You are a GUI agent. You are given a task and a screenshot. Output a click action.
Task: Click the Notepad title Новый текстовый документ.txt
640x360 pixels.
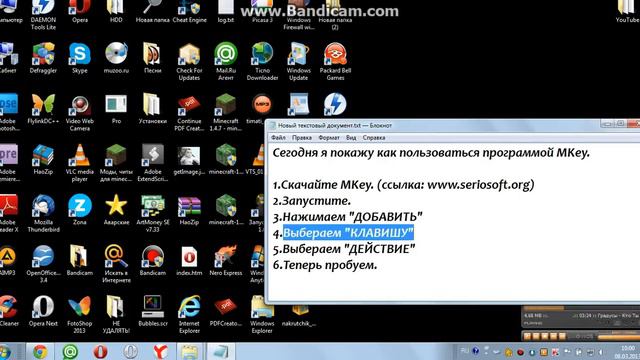(320, 125)
